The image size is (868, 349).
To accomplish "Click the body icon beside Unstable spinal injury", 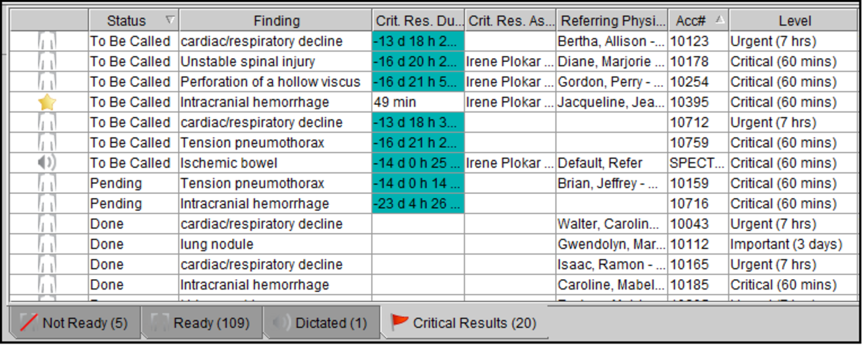I will point(47,62).
